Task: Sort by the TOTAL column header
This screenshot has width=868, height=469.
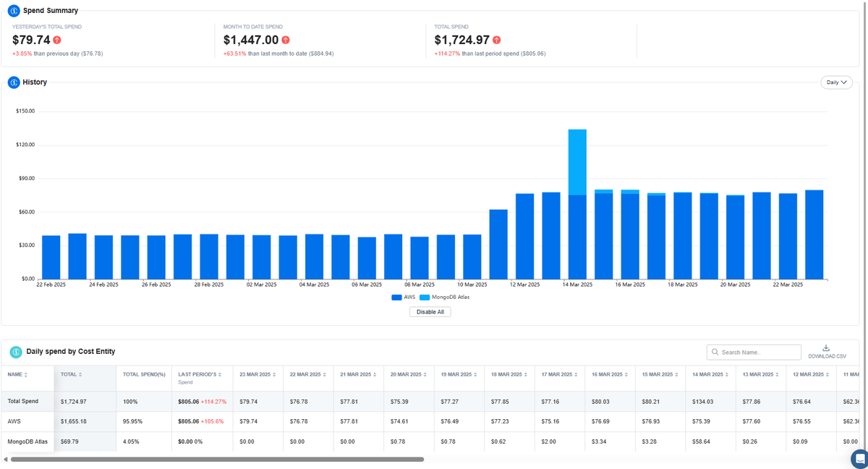Action: (x=71, y=374)
